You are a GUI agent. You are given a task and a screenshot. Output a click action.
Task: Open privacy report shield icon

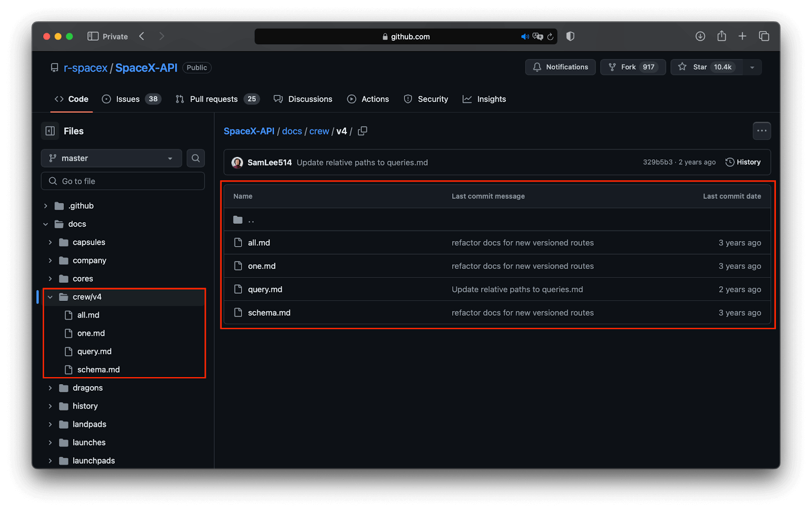pos(570,36)
